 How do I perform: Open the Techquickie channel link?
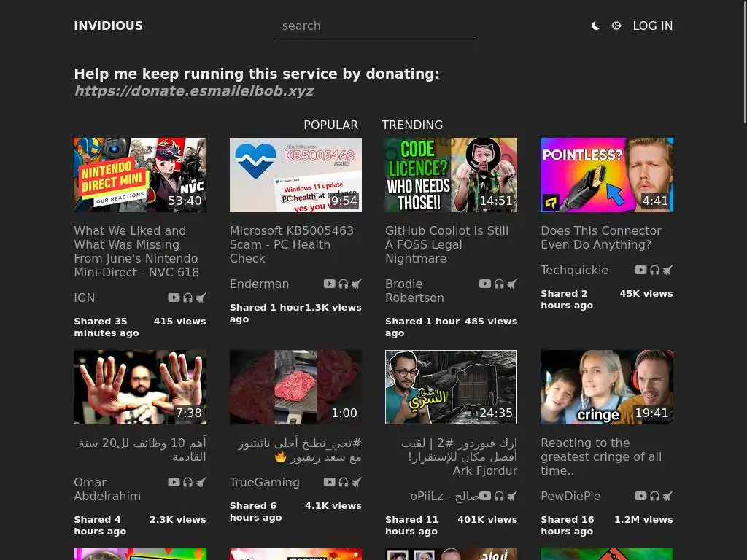coord(575,270)
